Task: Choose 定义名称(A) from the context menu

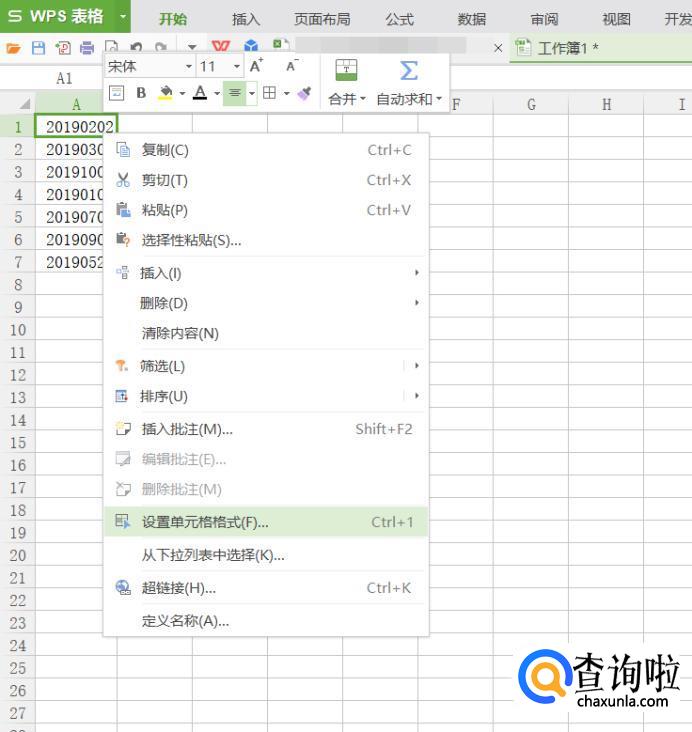Action: pos(266,621)
